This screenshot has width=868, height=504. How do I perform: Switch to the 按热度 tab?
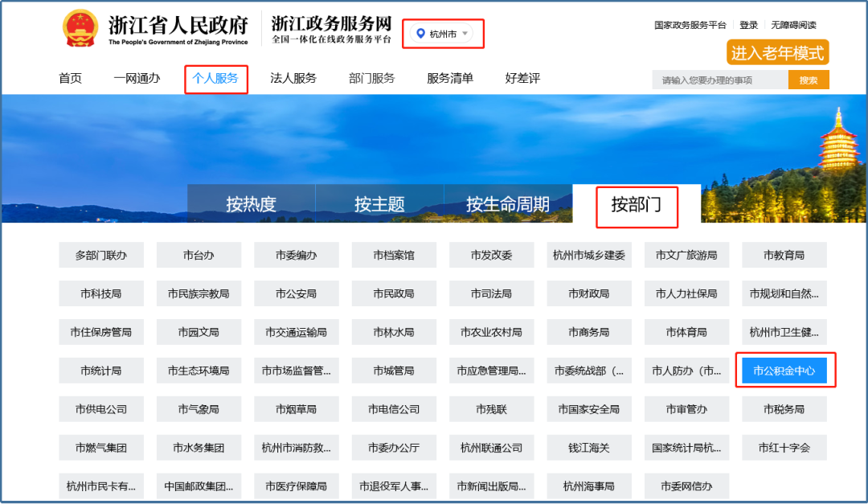click(x=251, y=204)
